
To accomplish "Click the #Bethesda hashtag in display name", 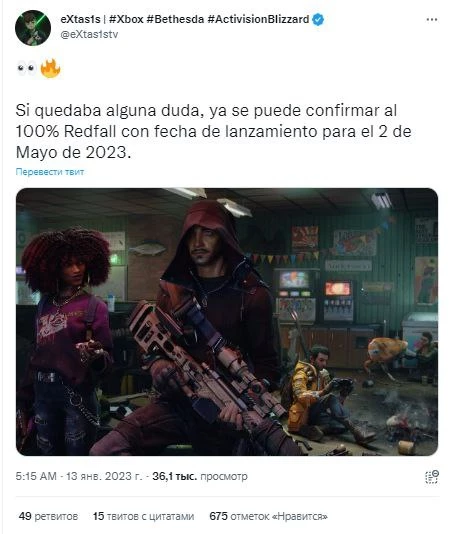I will click(x=175, y=19).
